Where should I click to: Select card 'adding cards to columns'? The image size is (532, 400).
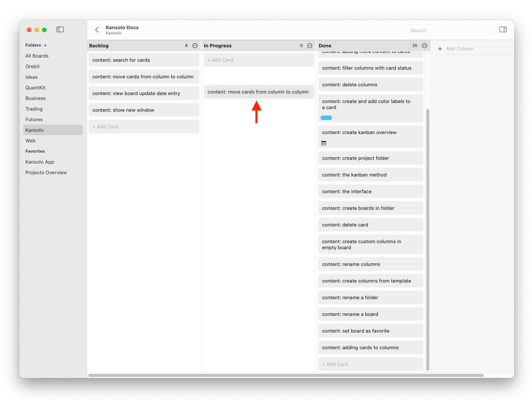pyautogui.click(x=371, y=347)
